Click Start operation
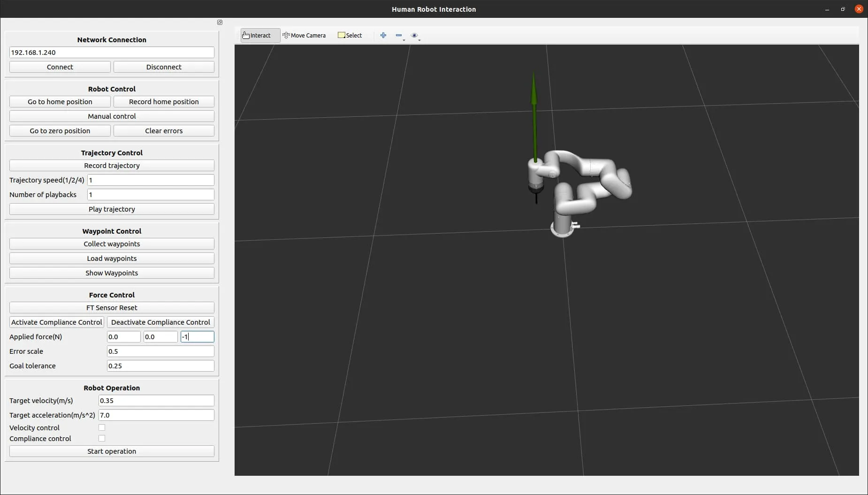Screen dimensions: 868x495 pos(112,451)
